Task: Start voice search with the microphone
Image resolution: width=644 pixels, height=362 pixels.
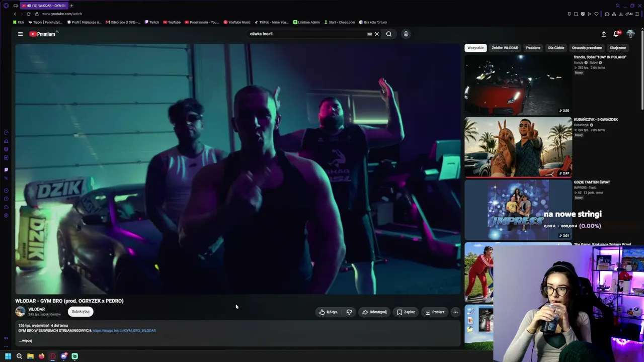Action: click(x=406, y=34)
